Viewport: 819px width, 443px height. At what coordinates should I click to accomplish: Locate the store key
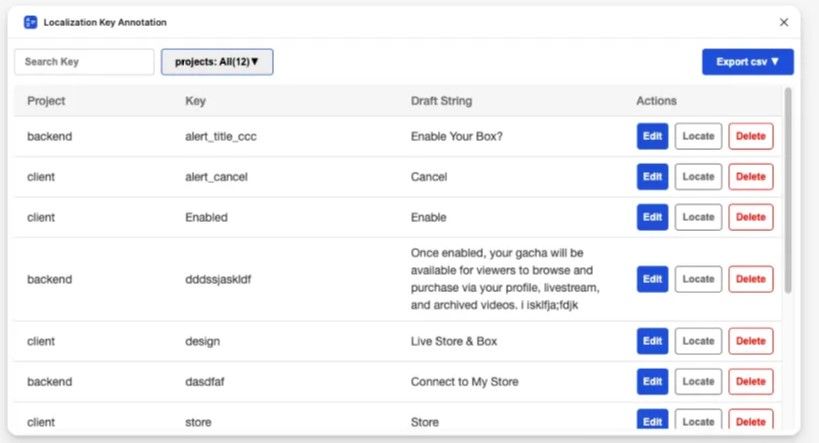[698, 419]
